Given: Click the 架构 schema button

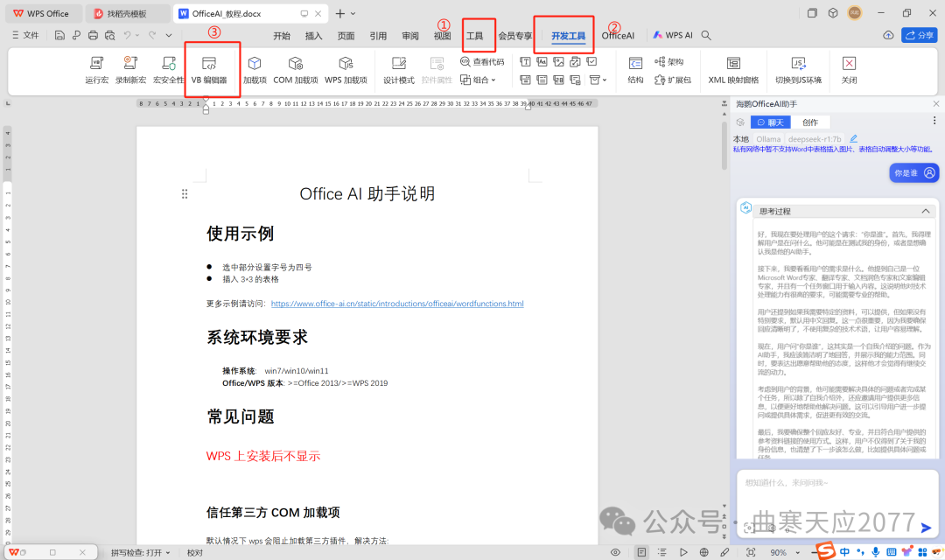Looking at the screenshot, I should pyautogui.click(x=669, y=61).
